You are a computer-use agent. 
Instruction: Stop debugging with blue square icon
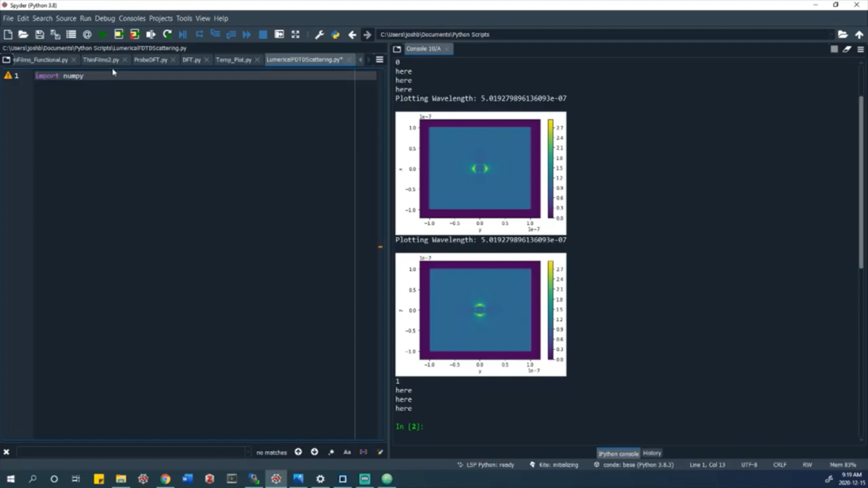click(263, 34)
